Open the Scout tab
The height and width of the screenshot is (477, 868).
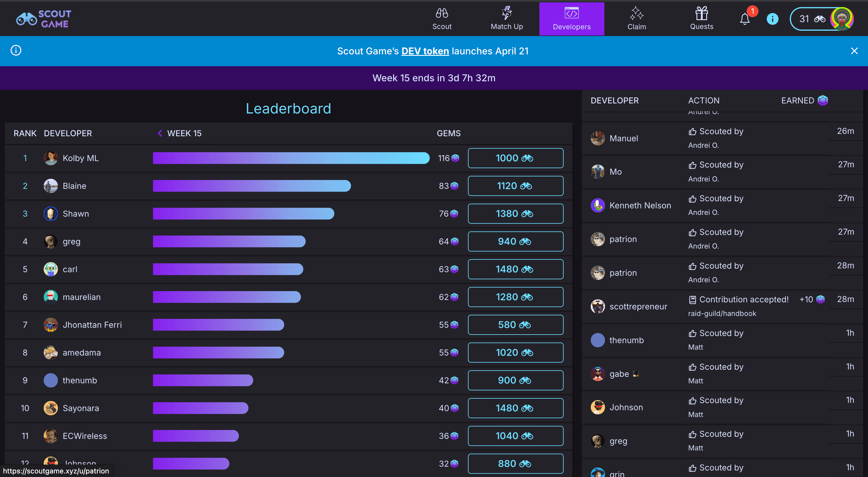click(442, 19)
